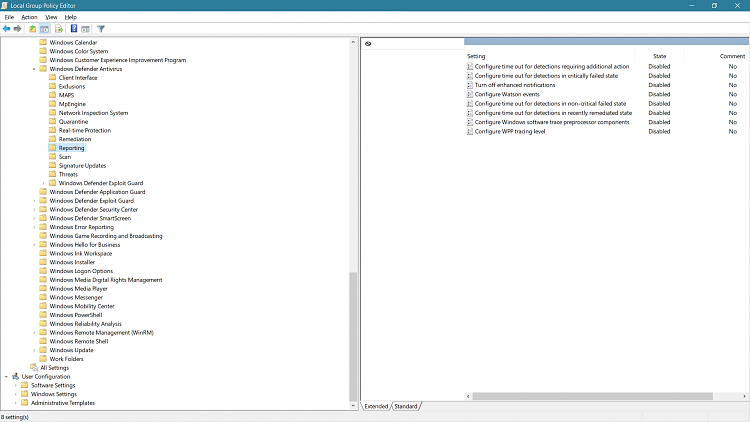The width and height of the screenshot is (750, 422).
Task: Click the right arrow of horizontal scrollbar
Action: click(x=744, y=396)
